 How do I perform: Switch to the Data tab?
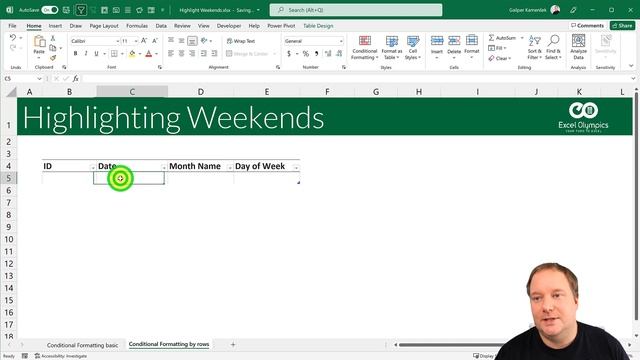(x=161, y=26)
